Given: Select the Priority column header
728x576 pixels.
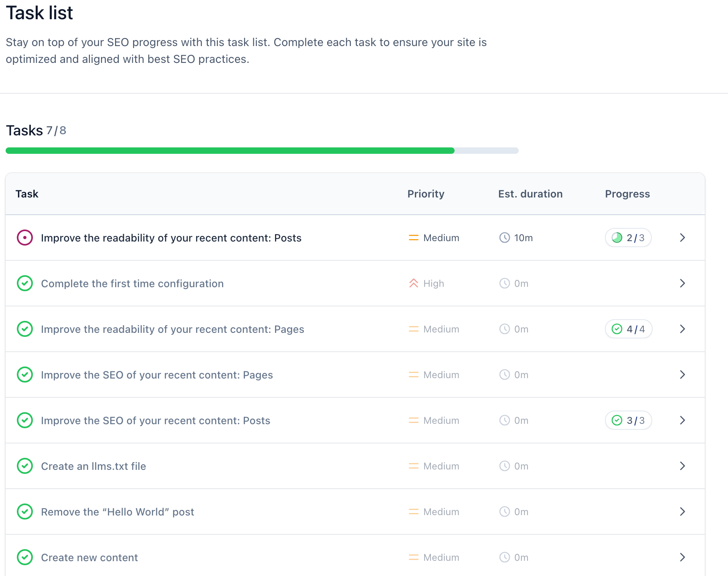Looking at the screenshot, I should [x=426, y=194].
